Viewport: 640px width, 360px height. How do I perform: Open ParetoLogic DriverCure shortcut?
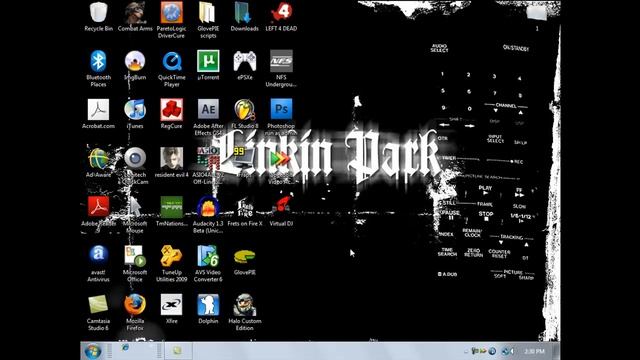pos(171,20)
